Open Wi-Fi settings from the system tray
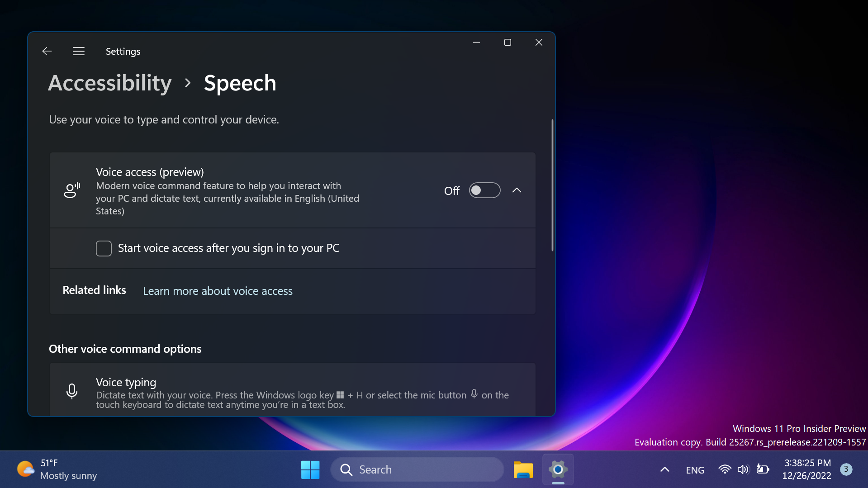Image resolution: width=868 pixels, height=488 pixels. 724,469
